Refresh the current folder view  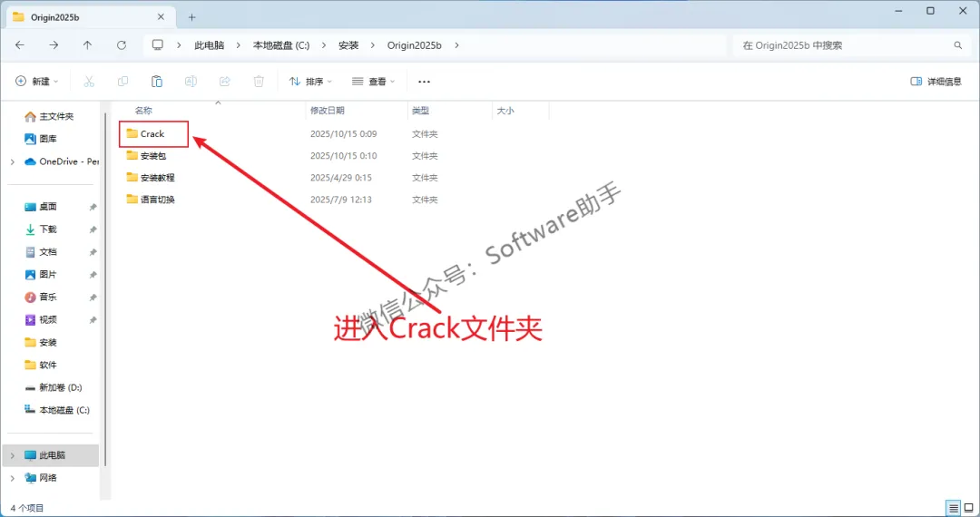tap(122, 45)
